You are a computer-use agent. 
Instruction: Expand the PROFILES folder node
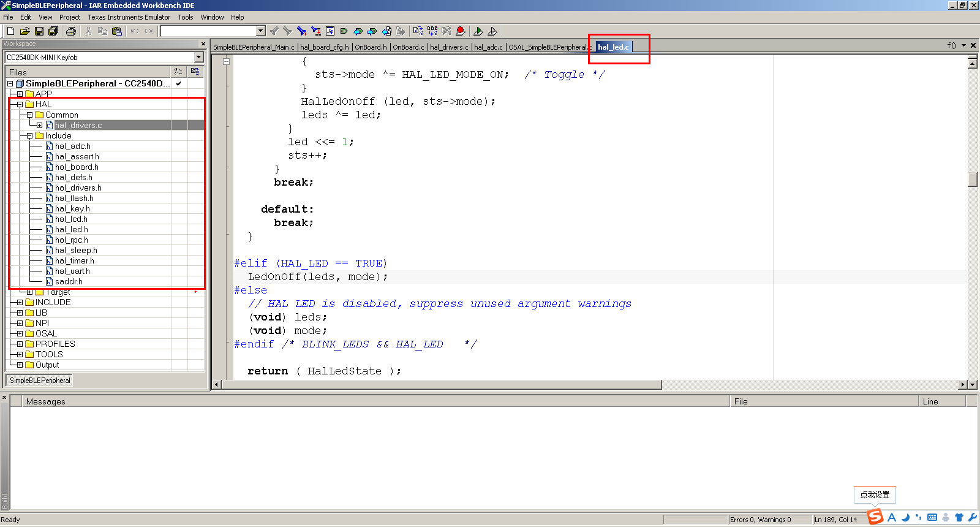tap(20, 344)
